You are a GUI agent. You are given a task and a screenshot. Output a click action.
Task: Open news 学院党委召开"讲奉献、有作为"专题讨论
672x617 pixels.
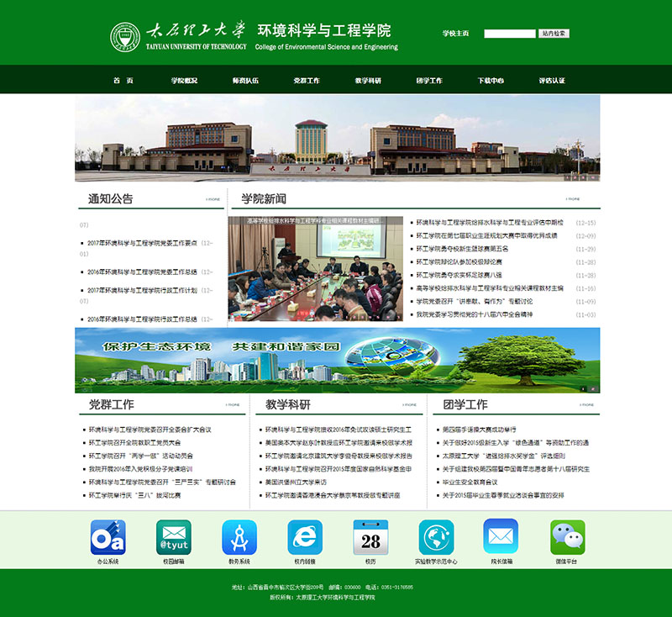(475, 302)
